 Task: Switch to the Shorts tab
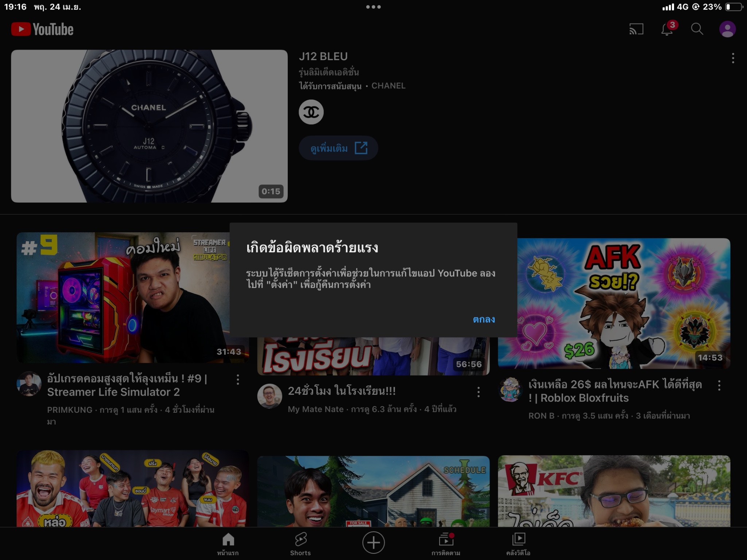[301, 544]
